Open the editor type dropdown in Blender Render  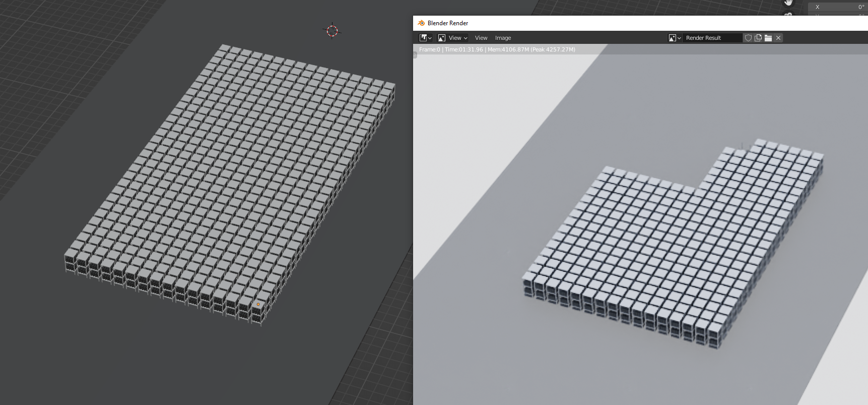pyautogui.click(x=426, y=38)
